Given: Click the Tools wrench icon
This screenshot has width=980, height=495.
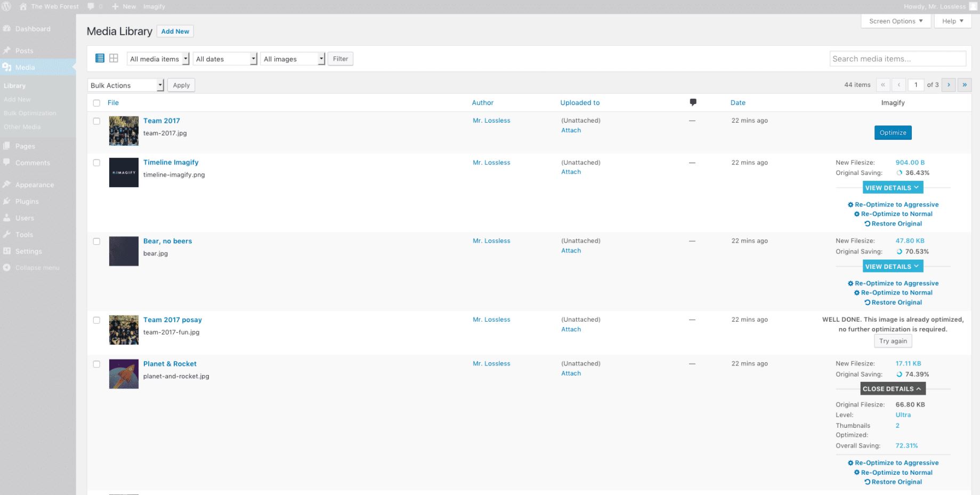Looking at the screenshot, I should coord(7,234).
